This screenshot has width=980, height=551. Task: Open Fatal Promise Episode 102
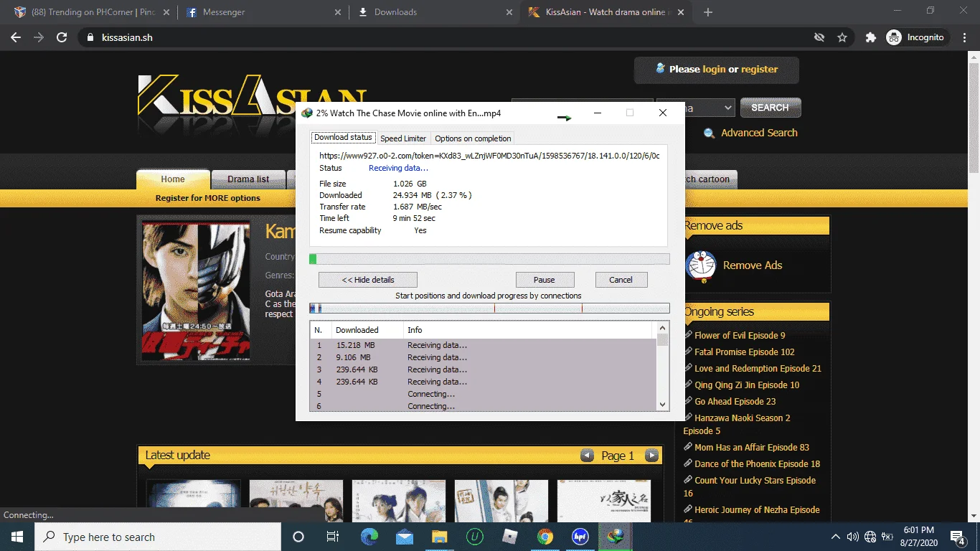point(745,352)
